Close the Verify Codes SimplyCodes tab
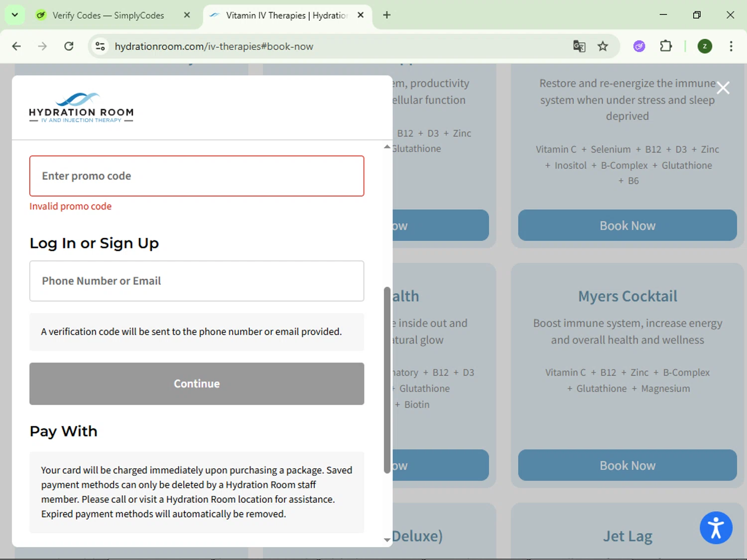 pos(187,15)
